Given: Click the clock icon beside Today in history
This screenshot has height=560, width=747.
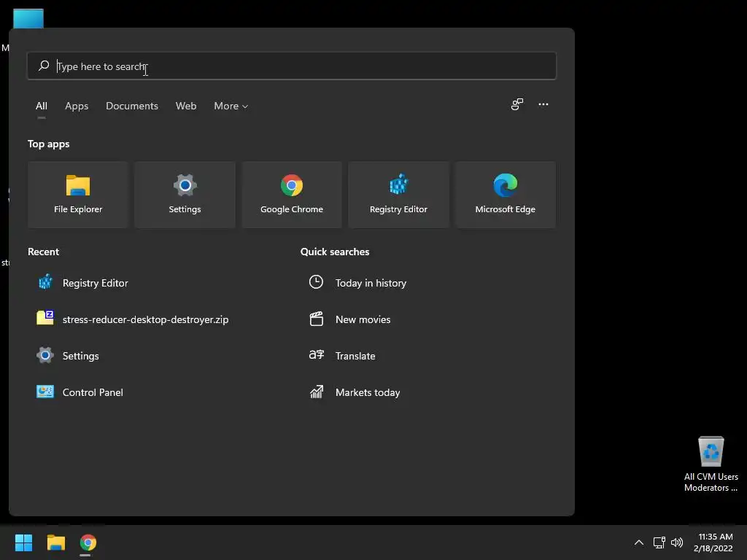Looking at the screenshot, I should pyautogui.click(x=316, y=282).
